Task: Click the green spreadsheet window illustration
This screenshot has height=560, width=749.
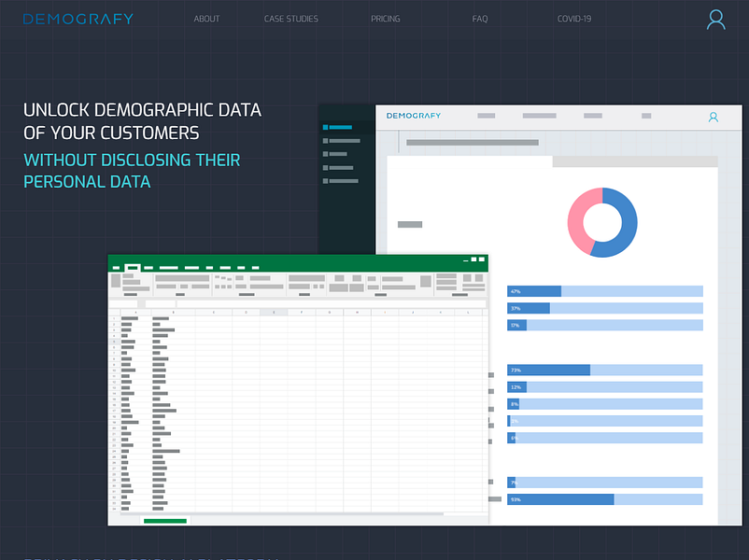Action: coord(299,390)
